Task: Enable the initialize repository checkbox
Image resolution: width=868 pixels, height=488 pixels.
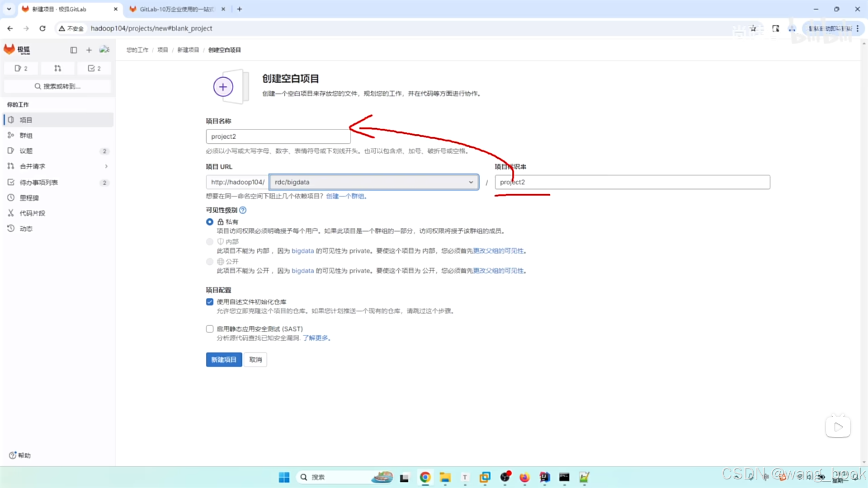Action: [x=209, y=301]
